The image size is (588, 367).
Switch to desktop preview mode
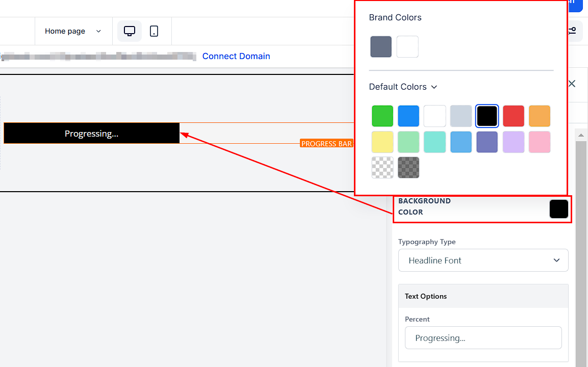click(130, 31)
